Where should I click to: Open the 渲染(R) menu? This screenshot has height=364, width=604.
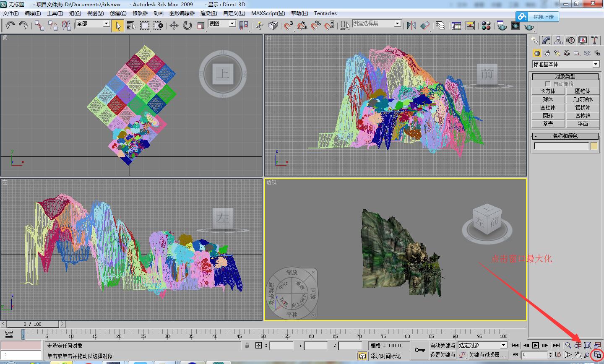[x=208, y=13]
